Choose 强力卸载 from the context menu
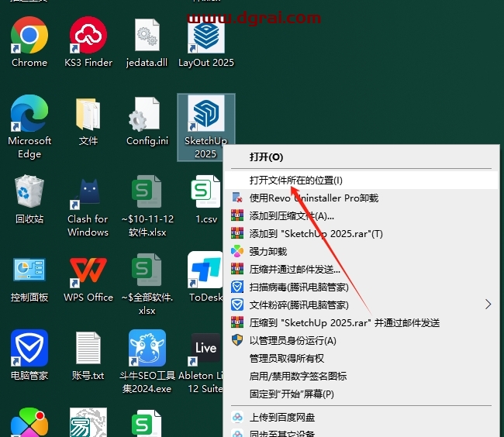 point(361,251)
